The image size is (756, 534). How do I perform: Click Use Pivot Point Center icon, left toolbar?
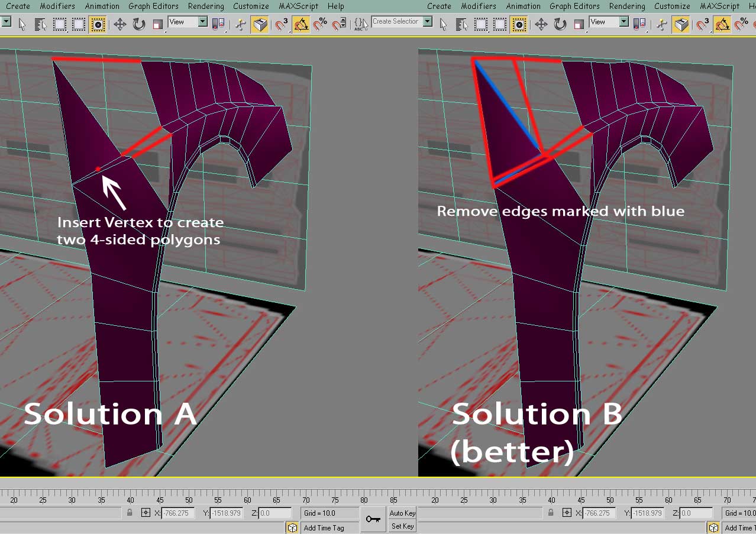tap(218, 24)
